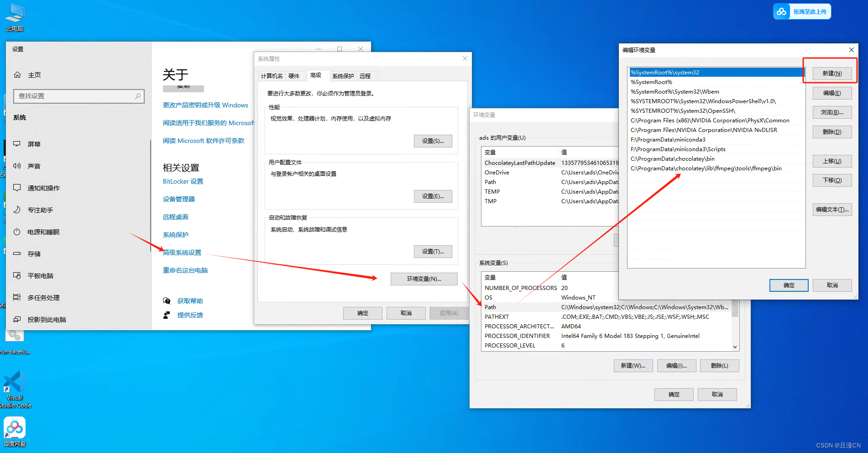Click 确定 in System Properties dialog
868x453 pixels.
[362, 313]
